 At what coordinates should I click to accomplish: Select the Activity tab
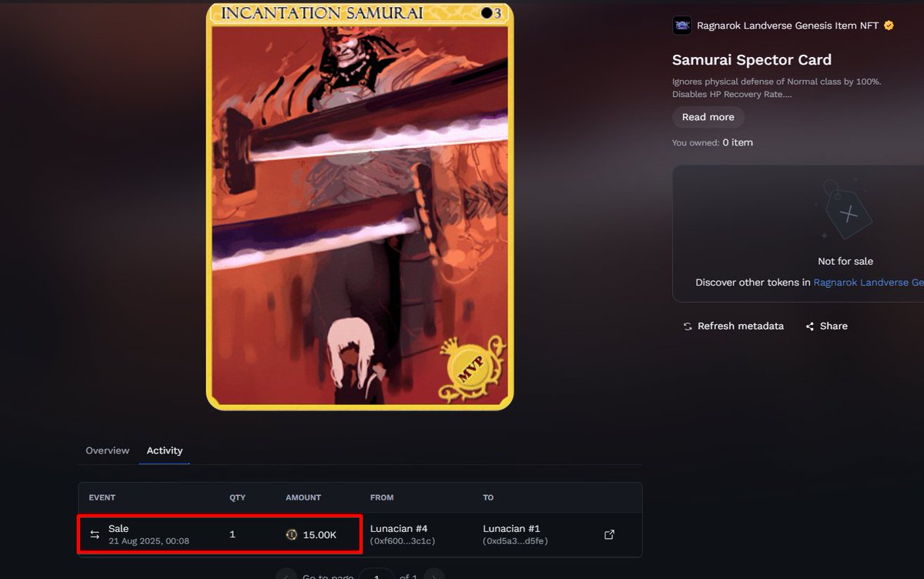(x=165, y=450)
